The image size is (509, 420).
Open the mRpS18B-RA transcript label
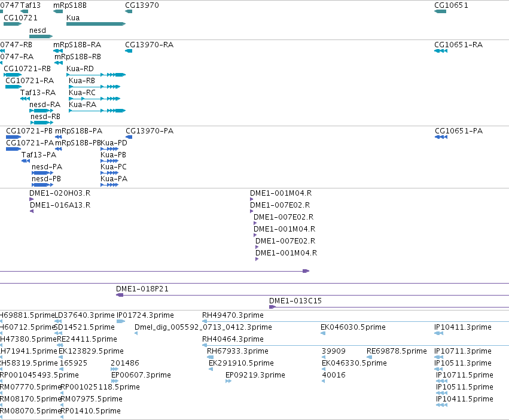point(77,44)
